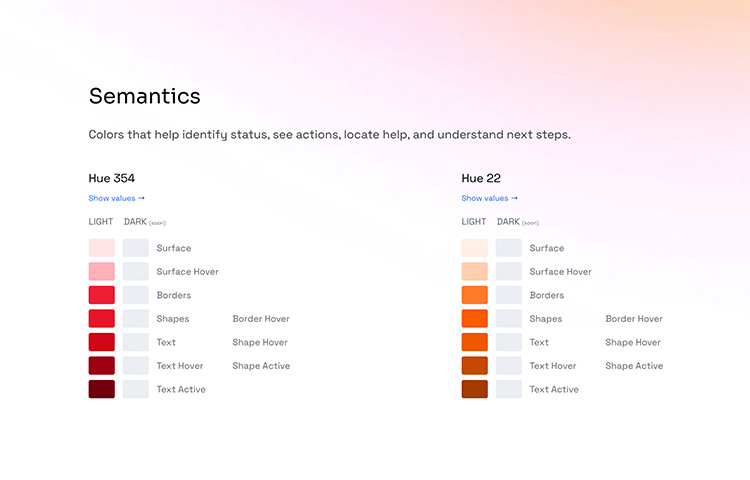750x480 pixels.
Task: Select the Hue 22 Text Hover swatch
Action: coord(474,366)
